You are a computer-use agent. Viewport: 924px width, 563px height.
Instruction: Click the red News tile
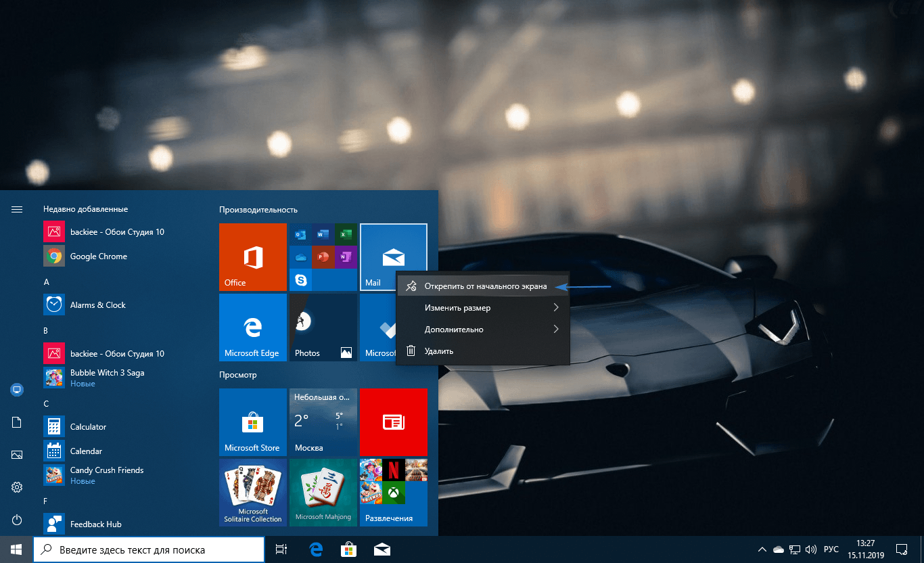[393, 422]
